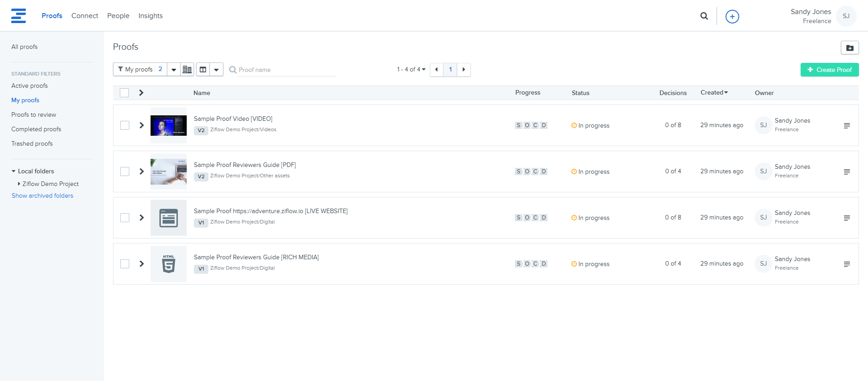Click the RICH MEDIA HTML5 thumbnail

pos(169,264)
